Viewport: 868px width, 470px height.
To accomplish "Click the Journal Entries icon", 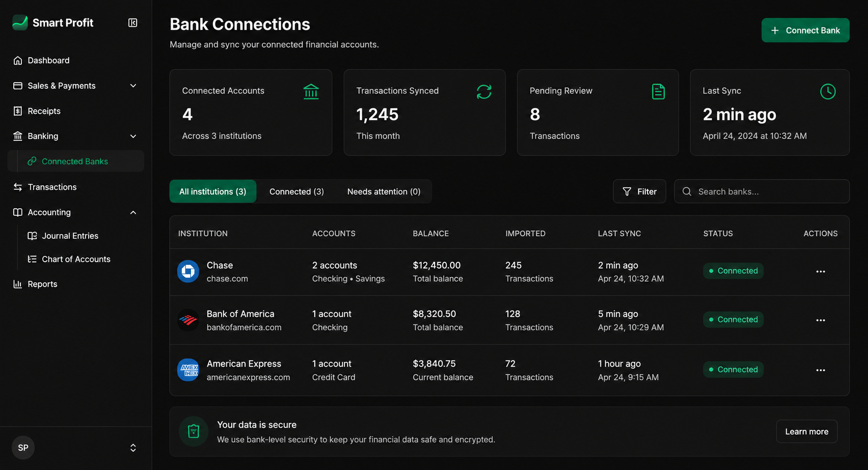I will click(32, 236).
